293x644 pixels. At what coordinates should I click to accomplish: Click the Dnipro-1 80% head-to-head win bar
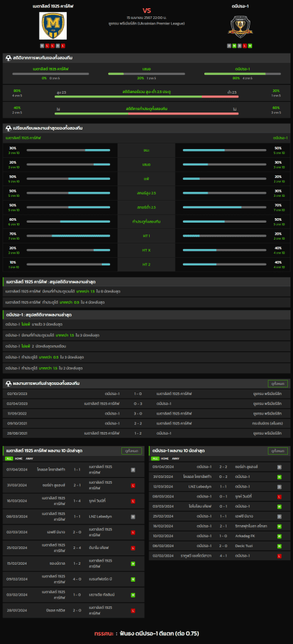(x=243, y=74)
